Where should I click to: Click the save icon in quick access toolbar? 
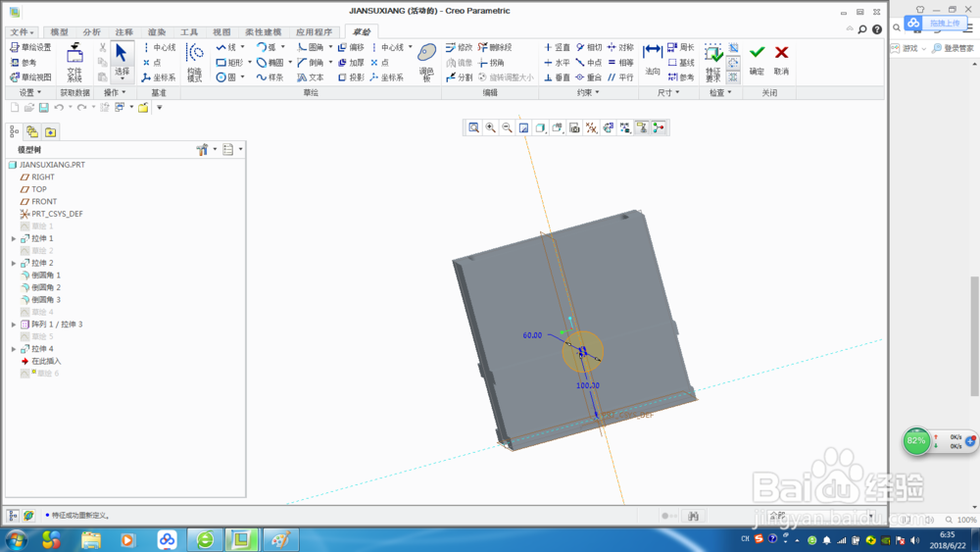44,108
